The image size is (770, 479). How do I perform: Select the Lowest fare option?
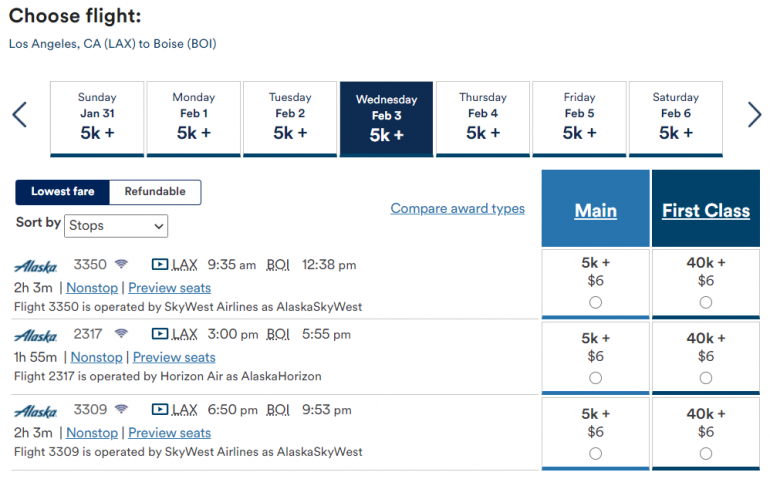62,192
